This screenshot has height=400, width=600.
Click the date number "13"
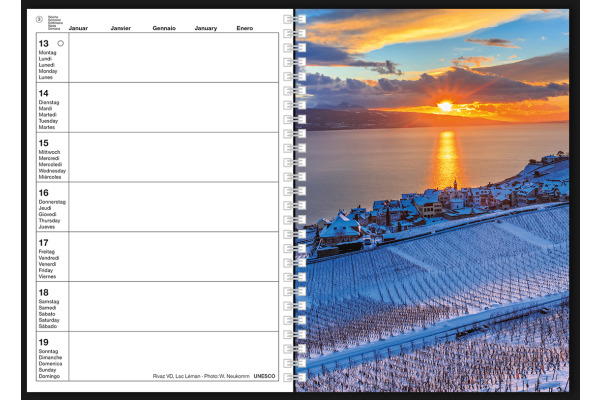44,44
